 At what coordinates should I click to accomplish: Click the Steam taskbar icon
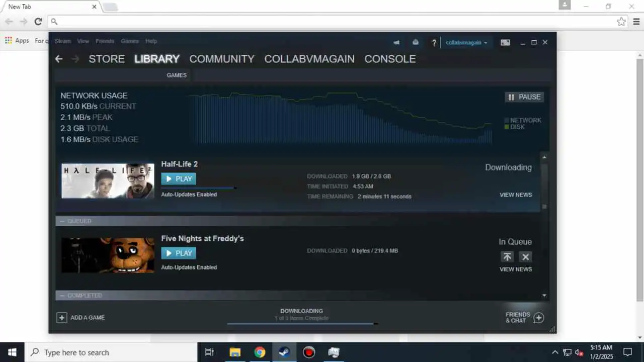[284, 352]
